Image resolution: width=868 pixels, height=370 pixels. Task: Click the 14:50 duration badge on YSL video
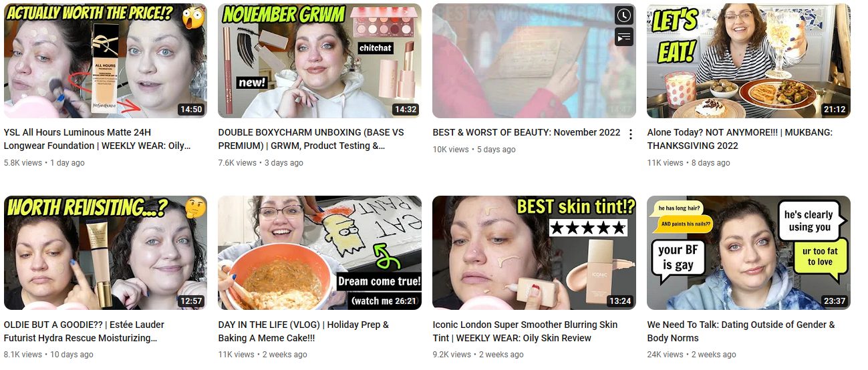click(190, 110)
